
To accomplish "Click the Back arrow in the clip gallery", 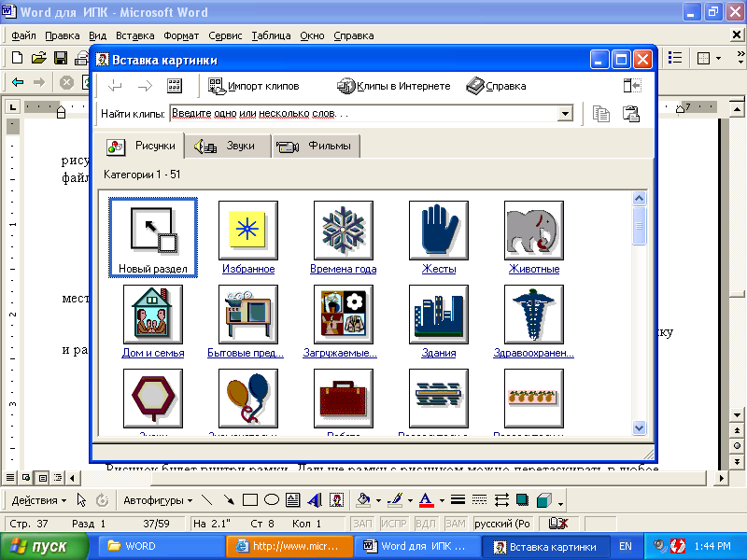I will pyautogui.click(x=115, y=86).
